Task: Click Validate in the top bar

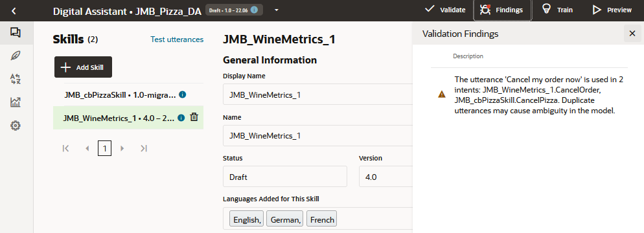Action: tap(445, 10)
